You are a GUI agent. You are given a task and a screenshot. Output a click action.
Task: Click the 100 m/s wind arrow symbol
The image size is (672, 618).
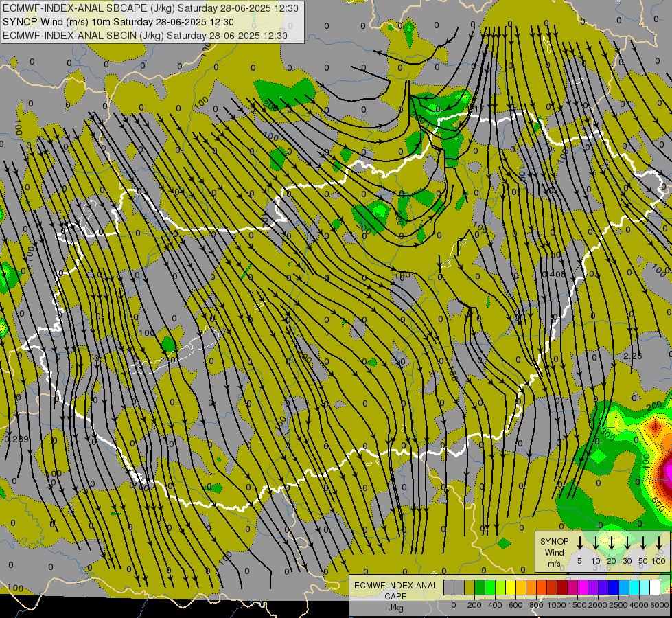659,542
